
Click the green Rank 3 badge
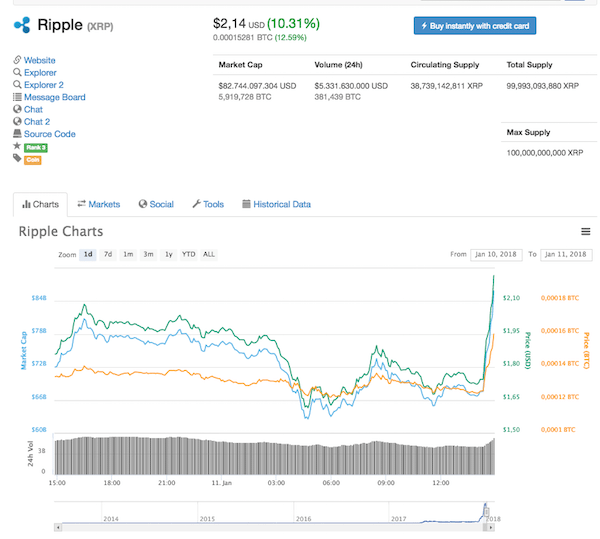pos(36,148)
